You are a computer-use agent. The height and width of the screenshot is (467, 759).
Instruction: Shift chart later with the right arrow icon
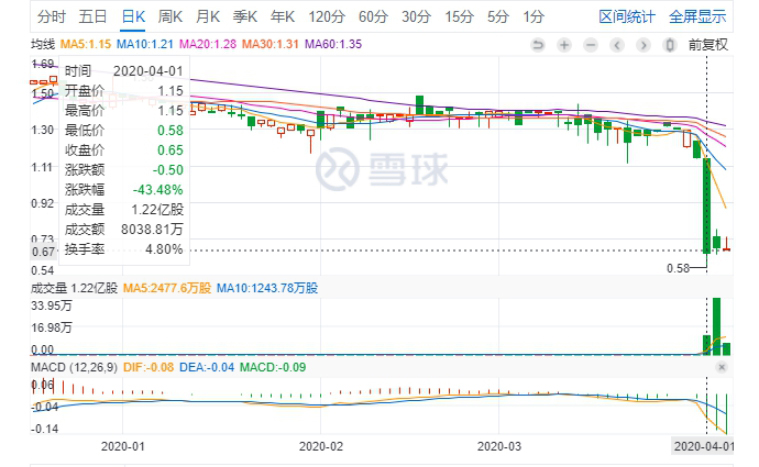pos(643,45)
